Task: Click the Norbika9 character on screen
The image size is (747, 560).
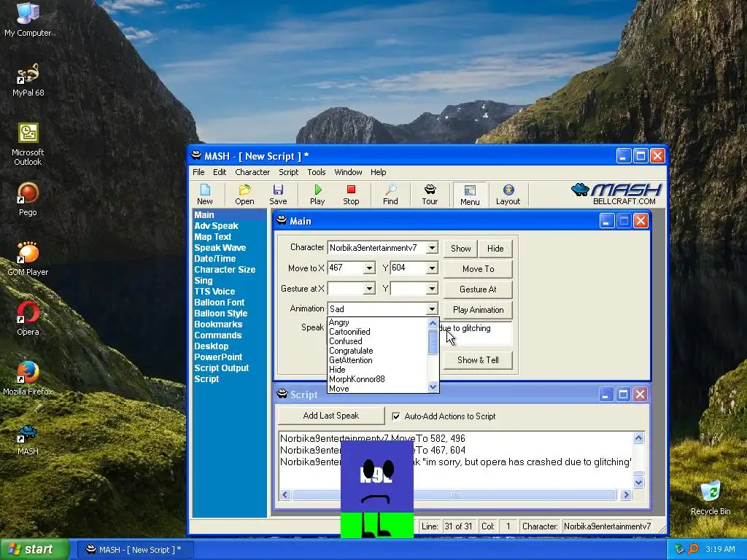Action: tap(377, 489)
